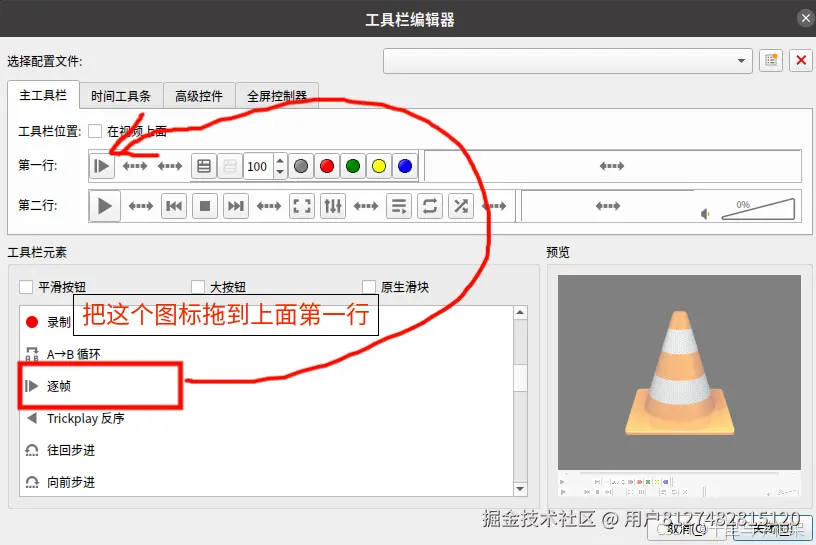Enable the 平滑按钮 checkbox
Image resolution: width=816 pixels, height=545 pixels.
coord(26,287)
